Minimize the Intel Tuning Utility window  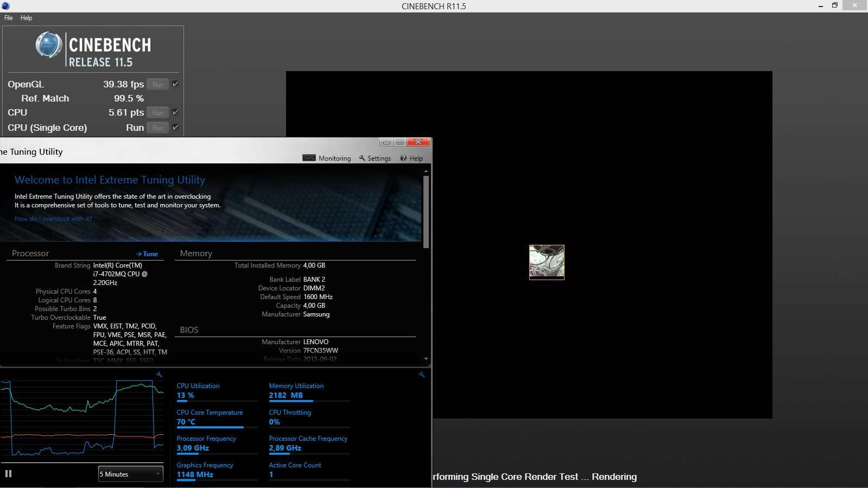pyautogui.click(x=387, y=142)
